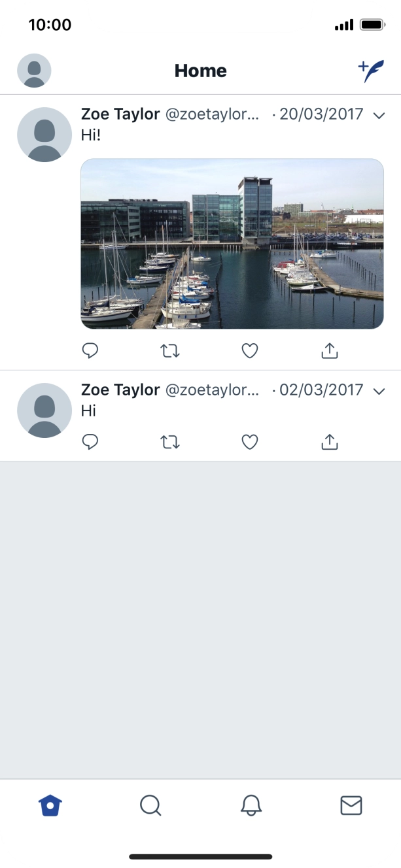
Task: Share the 'Hi' tweet via upload icon
Action: [330, 442]
